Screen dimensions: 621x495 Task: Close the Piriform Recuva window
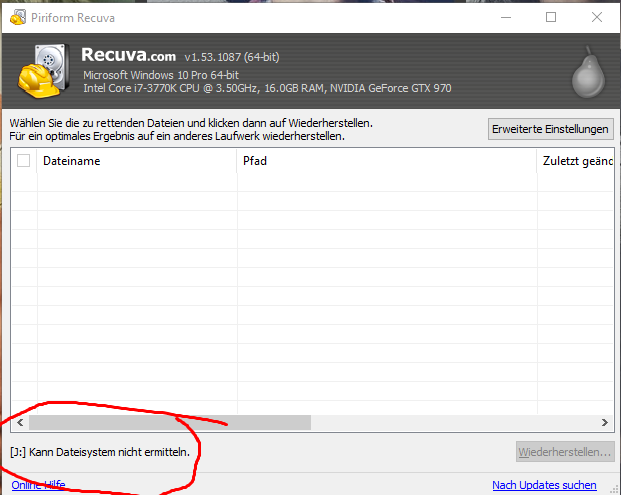click(x=597, y=17)
